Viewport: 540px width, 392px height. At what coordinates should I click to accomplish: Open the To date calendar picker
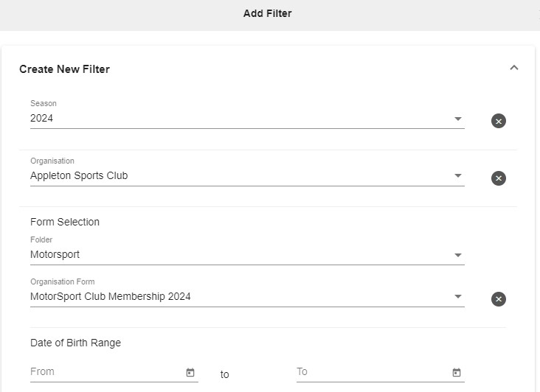[457, 372]
